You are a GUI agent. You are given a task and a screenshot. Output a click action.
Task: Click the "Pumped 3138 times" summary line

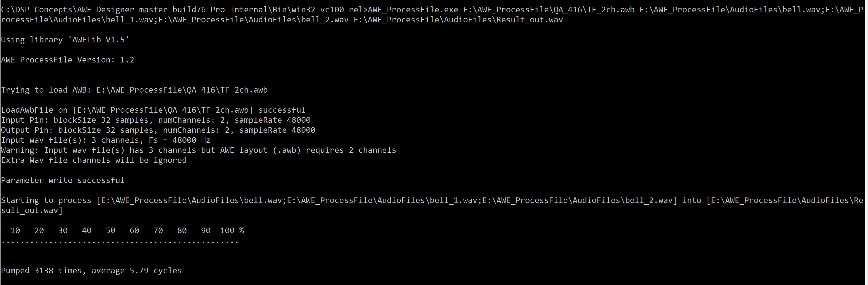(x=91, y=270)
